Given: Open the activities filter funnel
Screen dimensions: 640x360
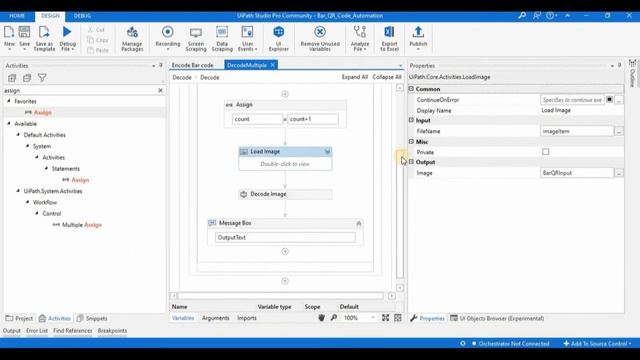Looking at the screenshot, I should tap(42, 78).
